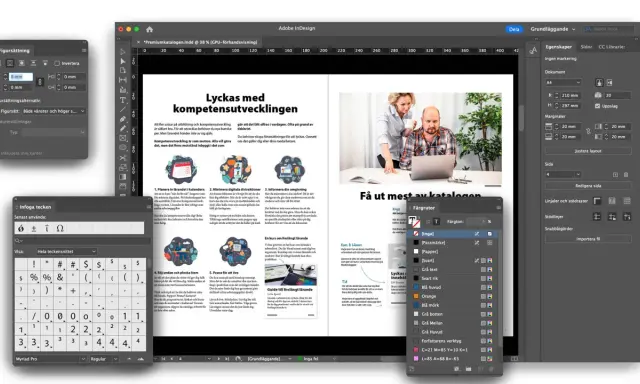Apply formatting to text T button in Färgrutor
This screenshot has height=384, width=640.
coord(436,222)
